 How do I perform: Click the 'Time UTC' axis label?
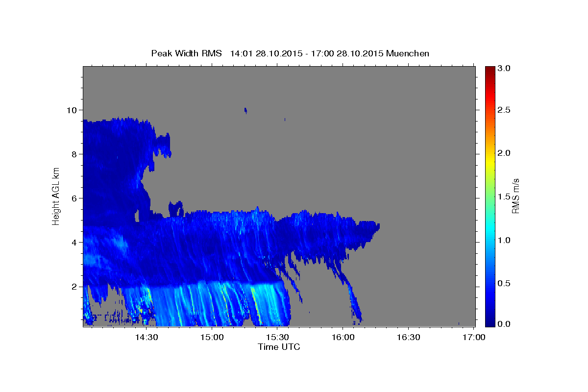click(279, 347)
